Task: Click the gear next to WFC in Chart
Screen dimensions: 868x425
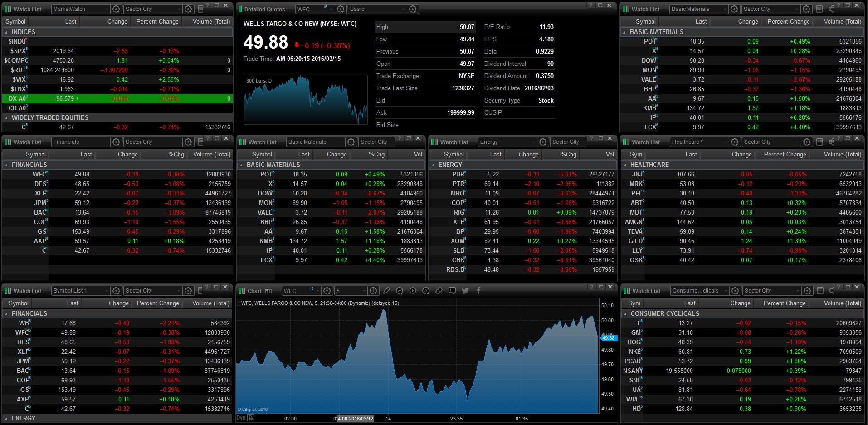Action: 327,291
